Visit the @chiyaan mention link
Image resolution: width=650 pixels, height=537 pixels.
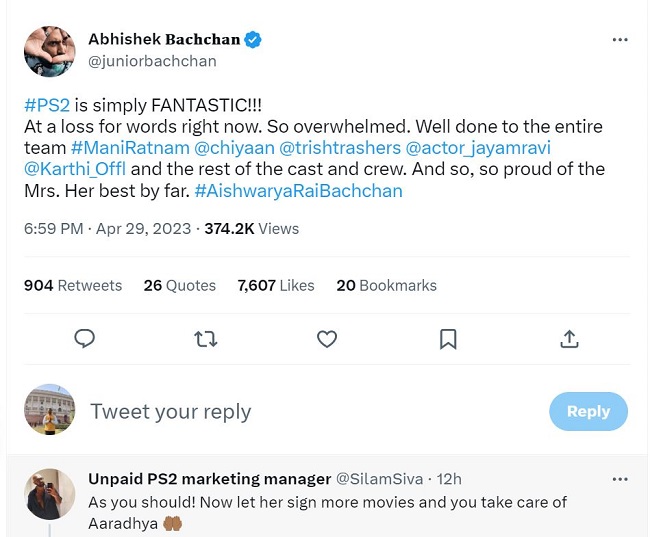[x=233, y=148]
